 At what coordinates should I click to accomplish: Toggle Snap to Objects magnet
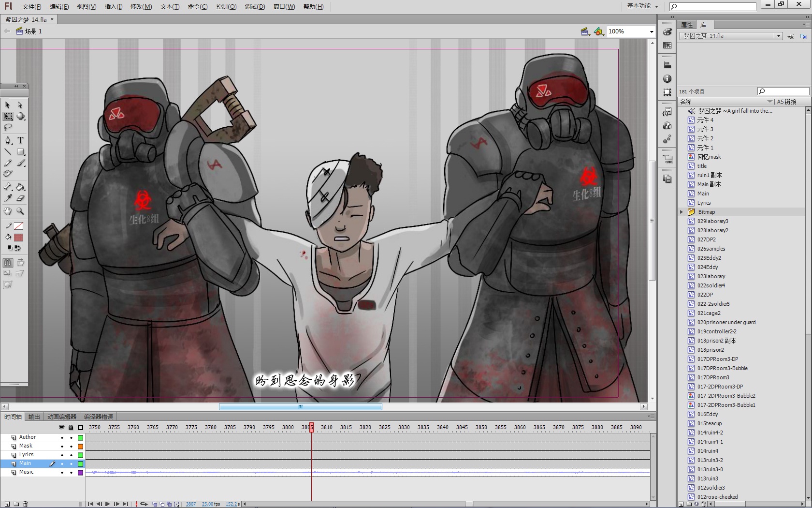pyautogui.click(x=8, y=263)
